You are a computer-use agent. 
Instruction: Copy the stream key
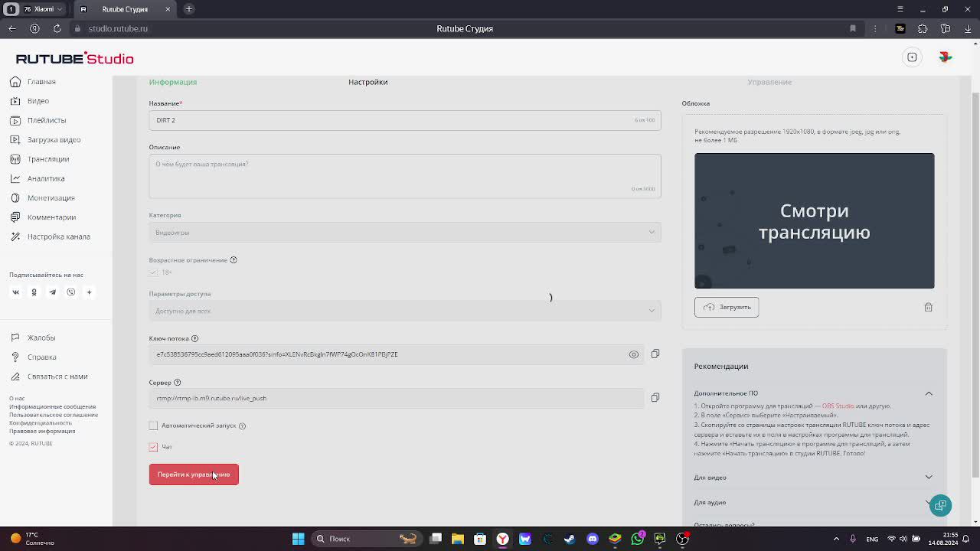tap(655, 354)
